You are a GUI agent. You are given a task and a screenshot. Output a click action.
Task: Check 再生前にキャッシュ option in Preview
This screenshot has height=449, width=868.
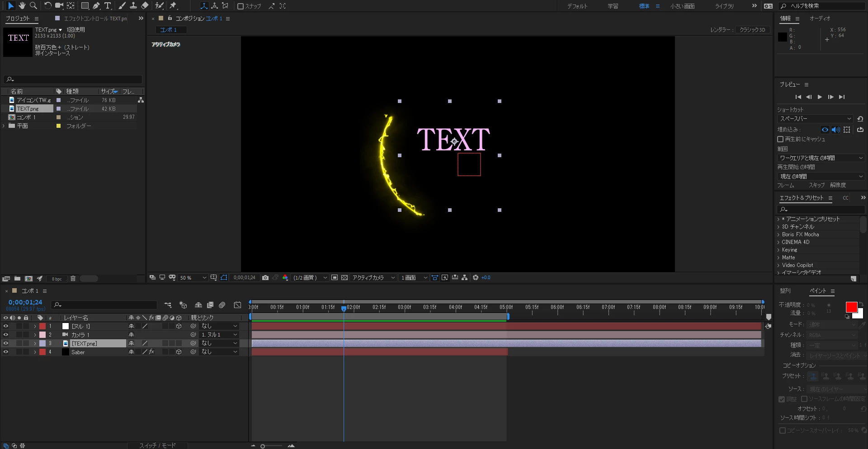click(780, 139)
